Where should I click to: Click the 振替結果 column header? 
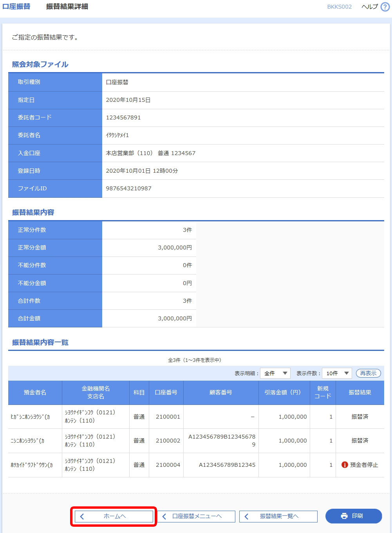(360, 392)
